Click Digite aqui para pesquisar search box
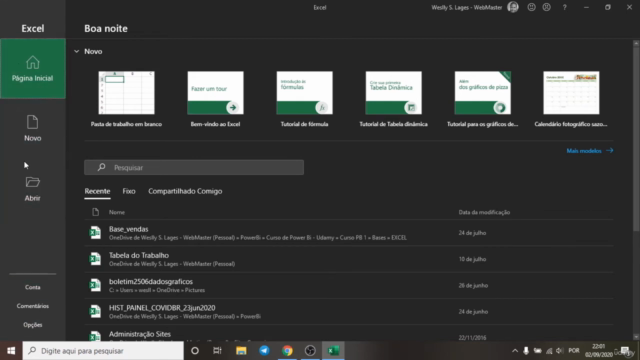This screenshot has height=360, width=640. pos(103,351)
